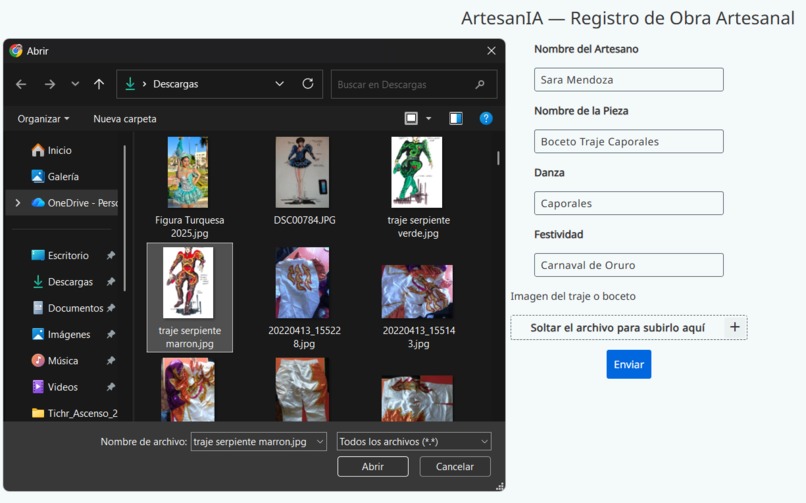The image size is (806, 503).
Task: Click the plus icon in upload area
Action: tap(735, 327)
